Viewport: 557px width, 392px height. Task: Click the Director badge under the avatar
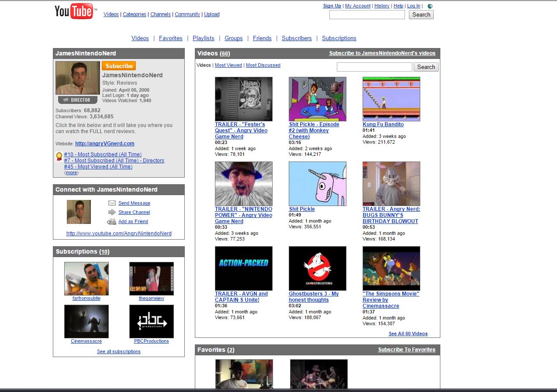pyautogui.click(x=77, y=100)
